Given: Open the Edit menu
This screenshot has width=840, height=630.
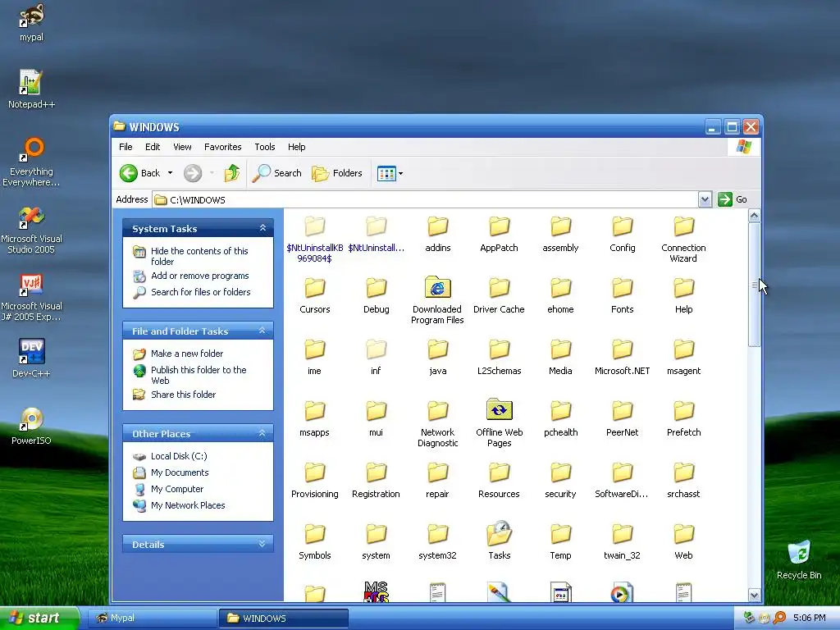Looking at the screenshot, I should coord(153,147).
